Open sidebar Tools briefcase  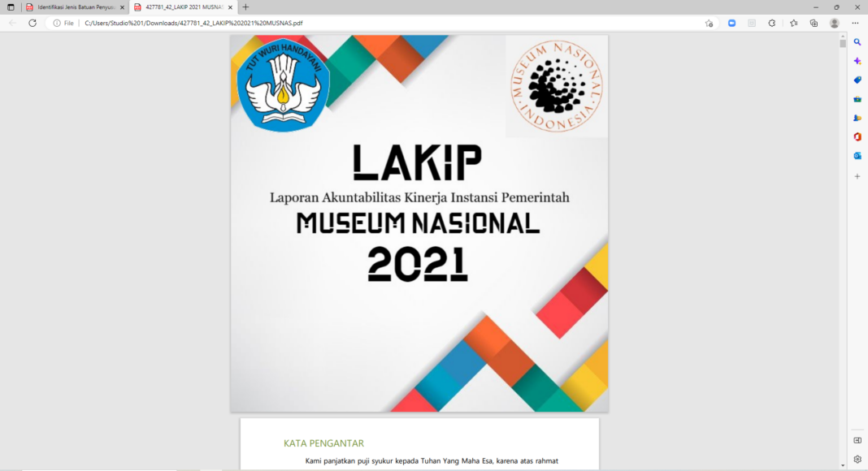(x=857, y=100)
